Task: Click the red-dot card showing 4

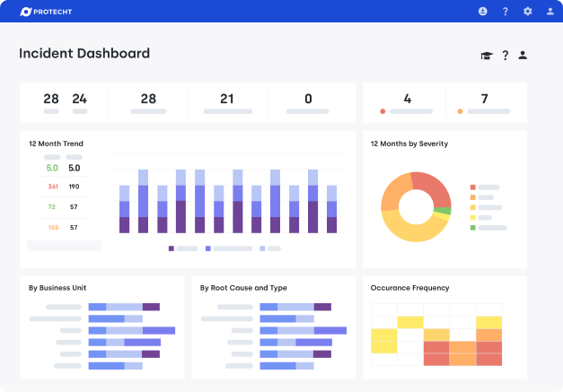Action: tap(407, 103)
